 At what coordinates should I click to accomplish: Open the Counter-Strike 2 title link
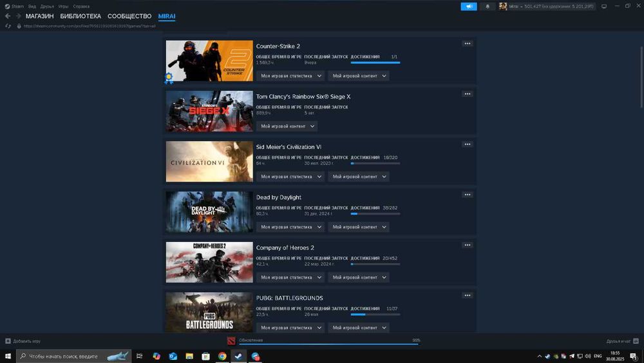coord(278,46)
